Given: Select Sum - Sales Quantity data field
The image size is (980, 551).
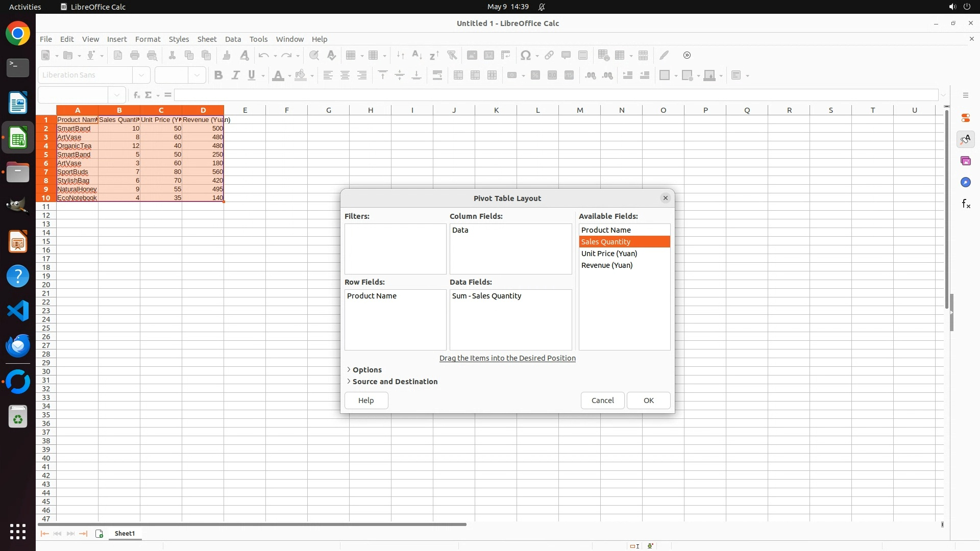Looking at the screenshot, I should [486, 296].
